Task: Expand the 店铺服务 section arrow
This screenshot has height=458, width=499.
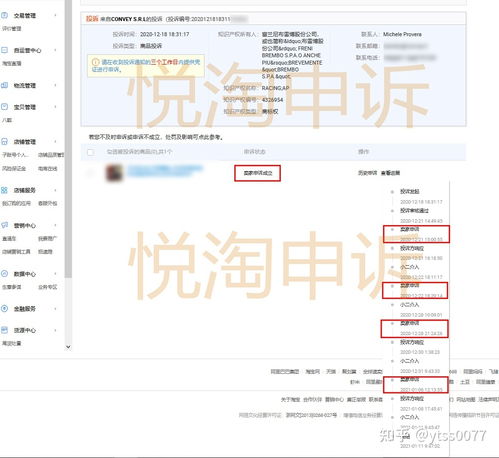Action: click(x=55, y=190)
